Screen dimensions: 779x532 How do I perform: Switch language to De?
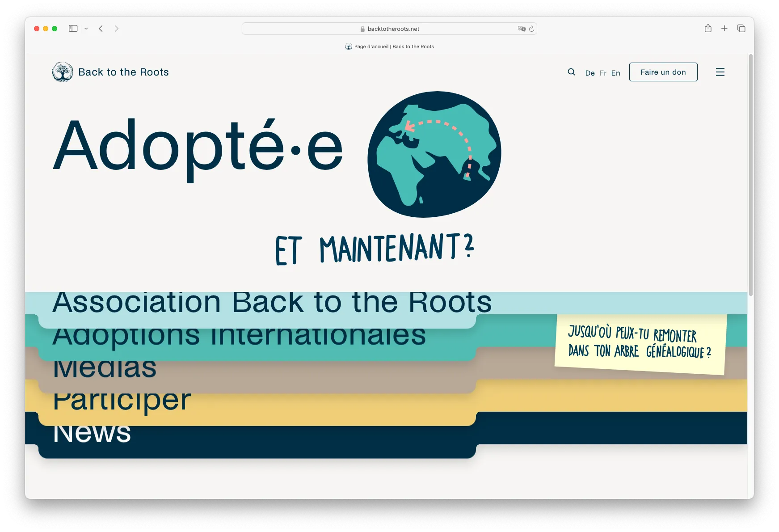tap(590, 73)
